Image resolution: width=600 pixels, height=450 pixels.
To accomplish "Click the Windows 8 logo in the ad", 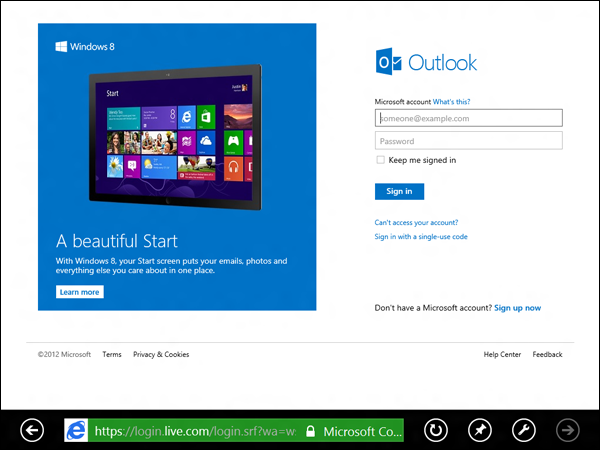I will 85,47.
